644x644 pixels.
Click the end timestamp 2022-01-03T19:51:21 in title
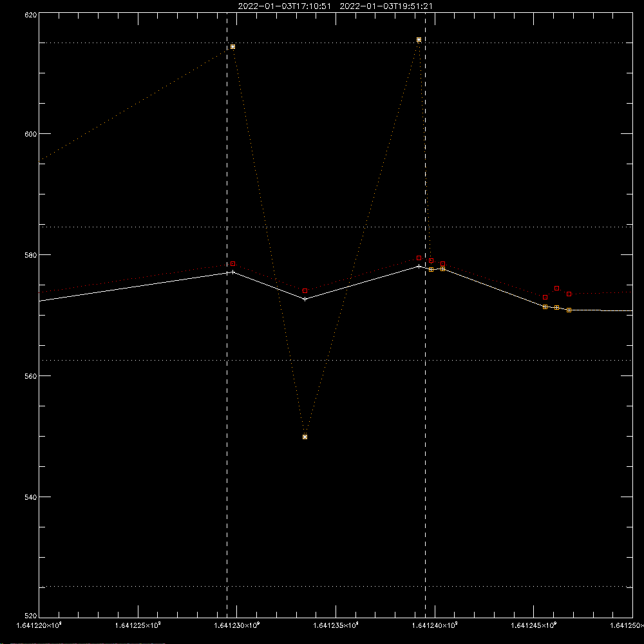tap(386, 6)
